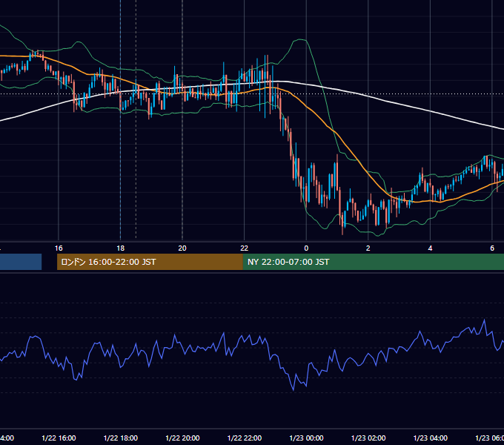The width and height of the screenshot is (504, 445).
Task: Click hour label 22 under price chart
Action: pyautogui.click(x=245, y=248)
